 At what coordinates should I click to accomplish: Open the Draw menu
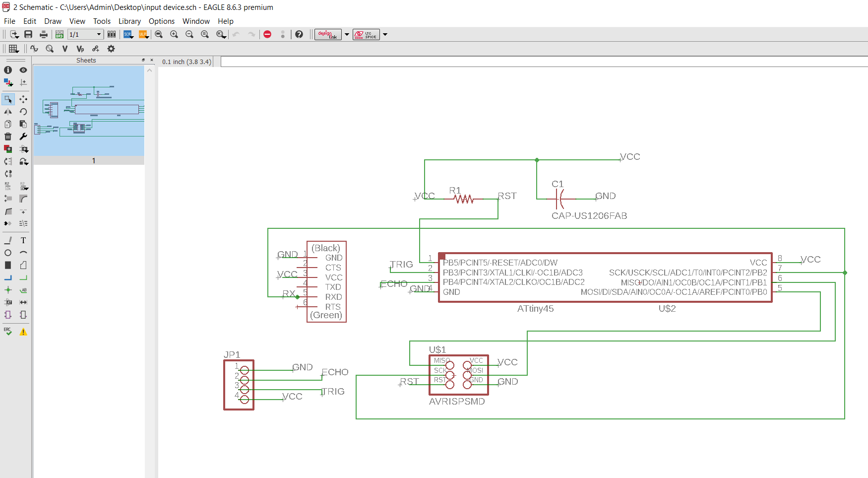point(53,21)
